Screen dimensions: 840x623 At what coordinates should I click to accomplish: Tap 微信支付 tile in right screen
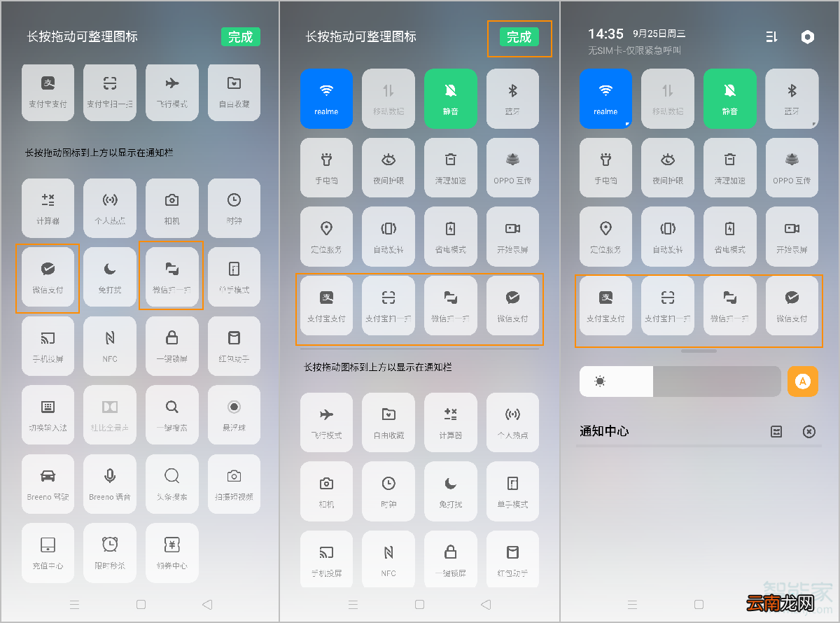pyautogui.click(x=792, y=305)
